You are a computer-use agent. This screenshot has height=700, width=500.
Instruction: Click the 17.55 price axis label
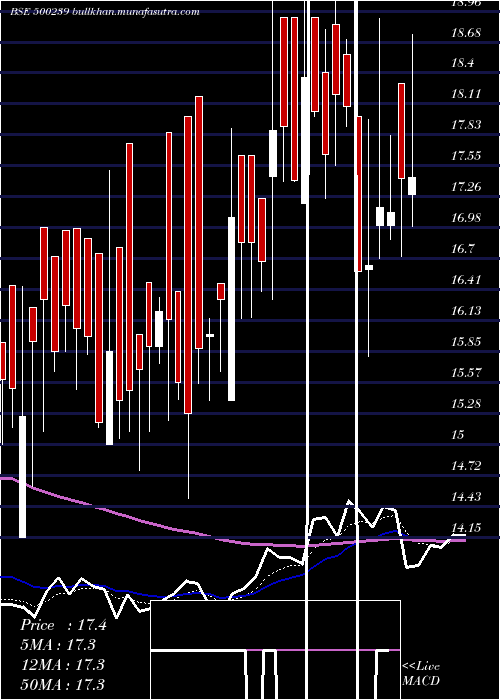[x=466, y=156]
